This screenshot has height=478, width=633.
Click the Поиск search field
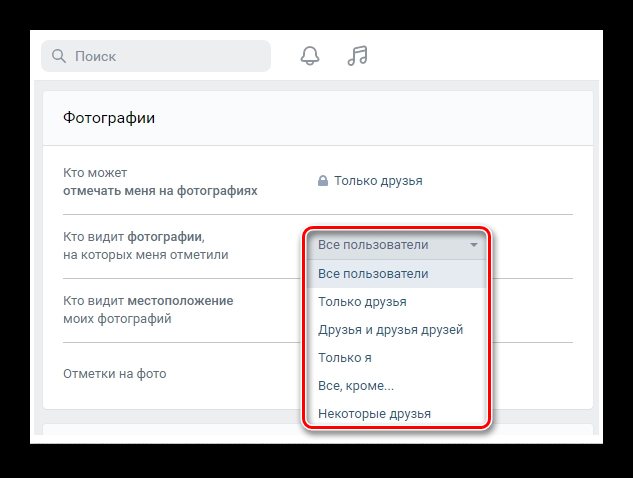click(156, 56)
